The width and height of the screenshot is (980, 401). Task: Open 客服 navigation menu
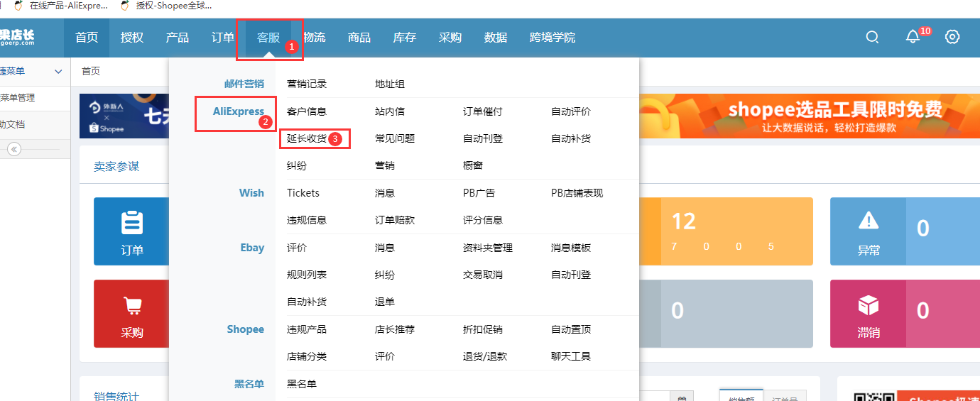tap(268, 38)
